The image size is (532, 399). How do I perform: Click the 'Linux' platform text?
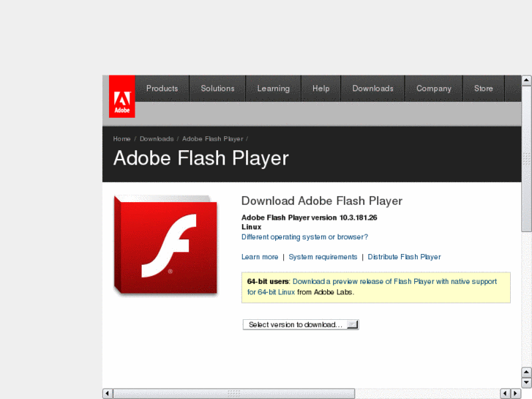[x=252, y=227]
